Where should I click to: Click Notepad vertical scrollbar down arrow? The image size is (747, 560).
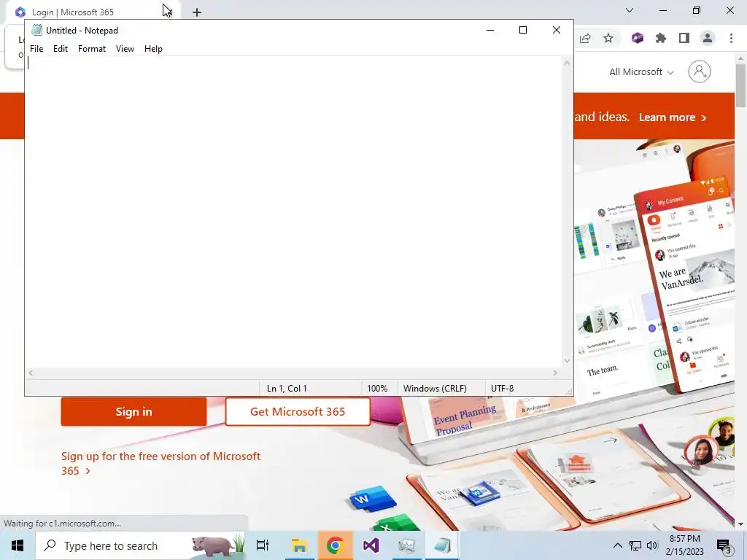[567, 361]
